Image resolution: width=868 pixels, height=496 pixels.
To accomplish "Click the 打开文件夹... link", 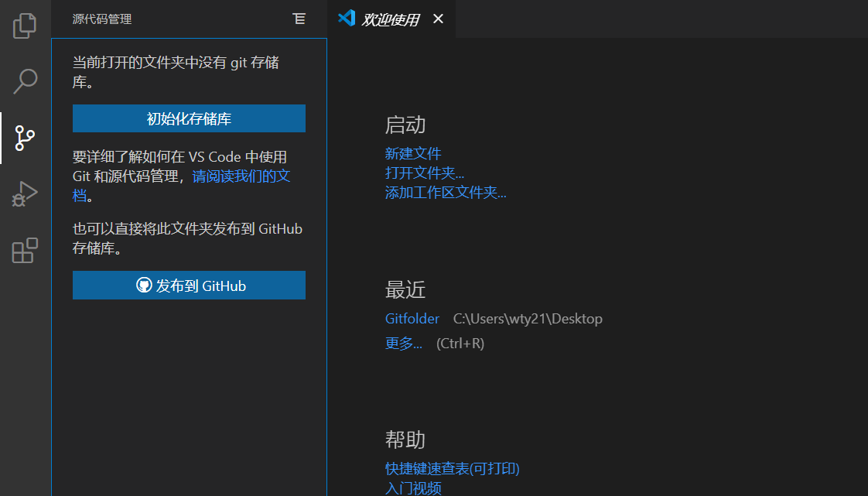I will click(424, 173).
